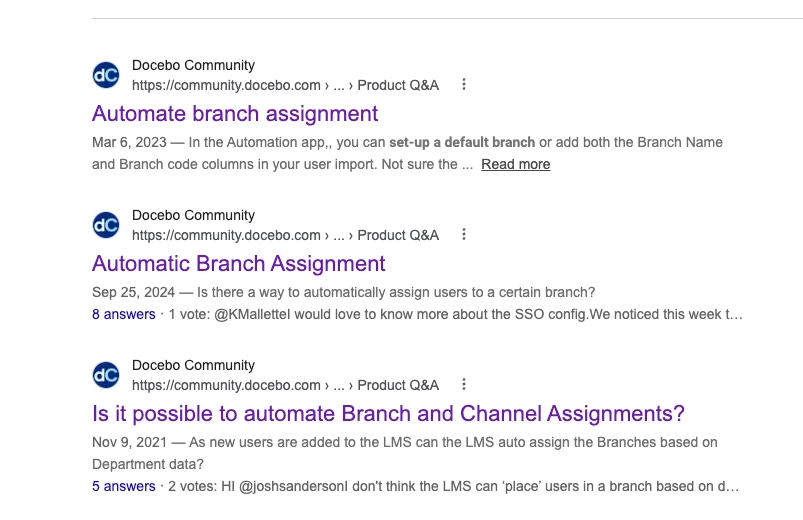The image size is (803, 520).
Task: Click the Automatic Branch Assignment result's favicon
Action: point(106,225)
